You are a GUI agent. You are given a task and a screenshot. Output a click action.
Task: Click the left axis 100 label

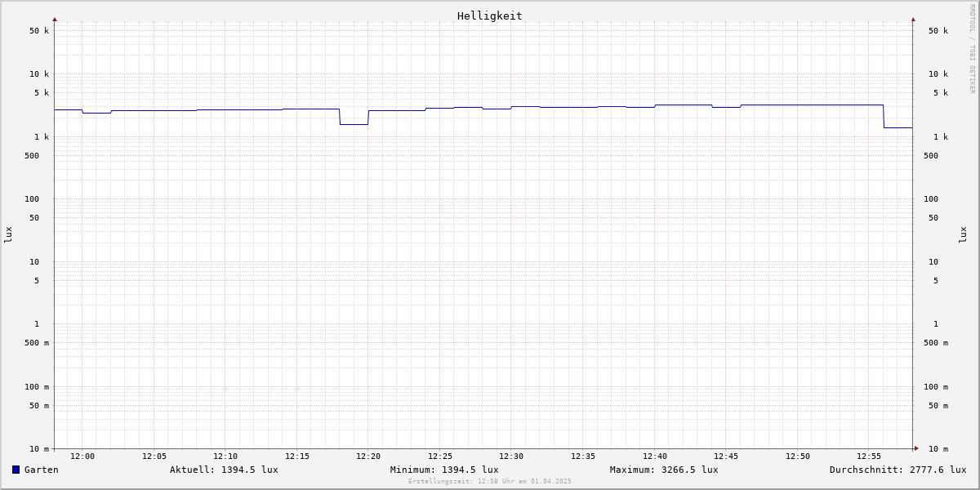(32, 199)
